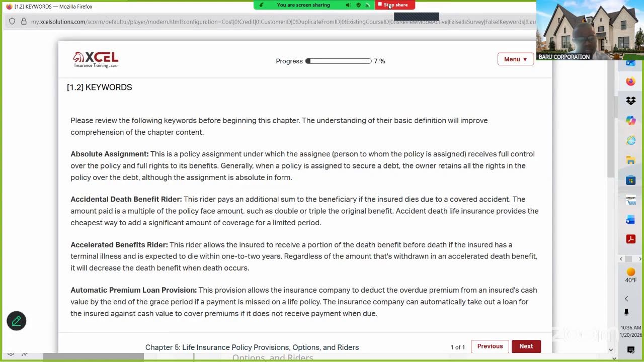Click the Firefox window title bar icon
This screenshot has width=644, height=362.
coord(9,7)
